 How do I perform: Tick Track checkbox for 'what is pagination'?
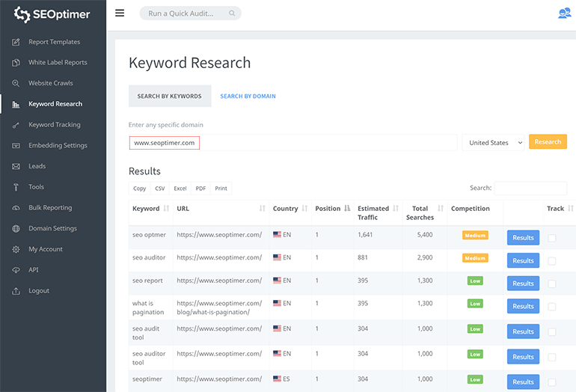click(552, 306)
